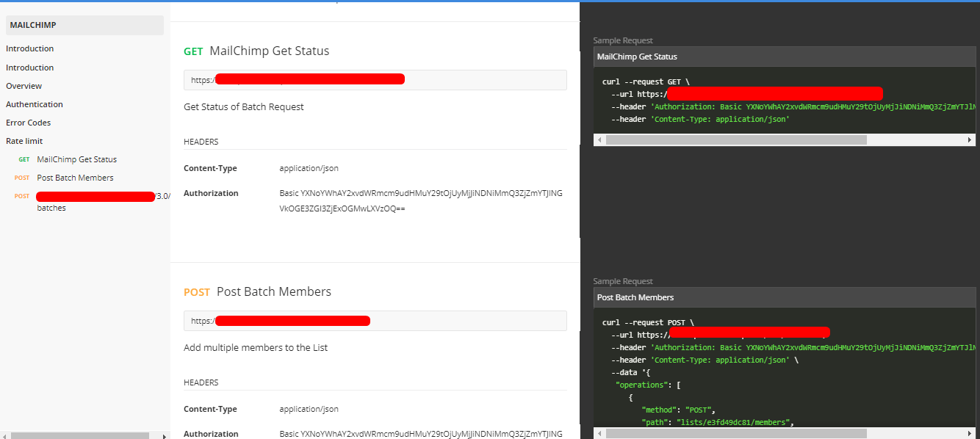Click 'curl --request POST' code line

648,322
